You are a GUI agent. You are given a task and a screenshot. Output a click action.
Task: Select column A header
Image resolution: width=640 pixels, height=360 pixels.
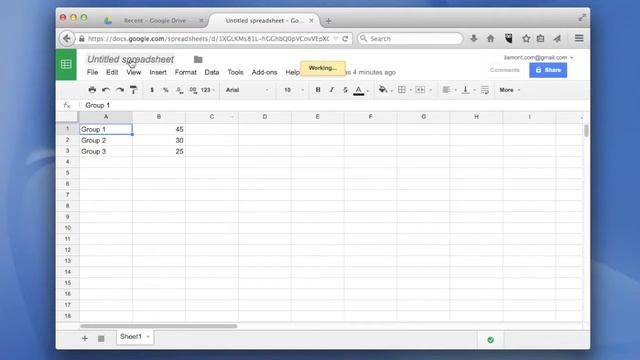106,117
